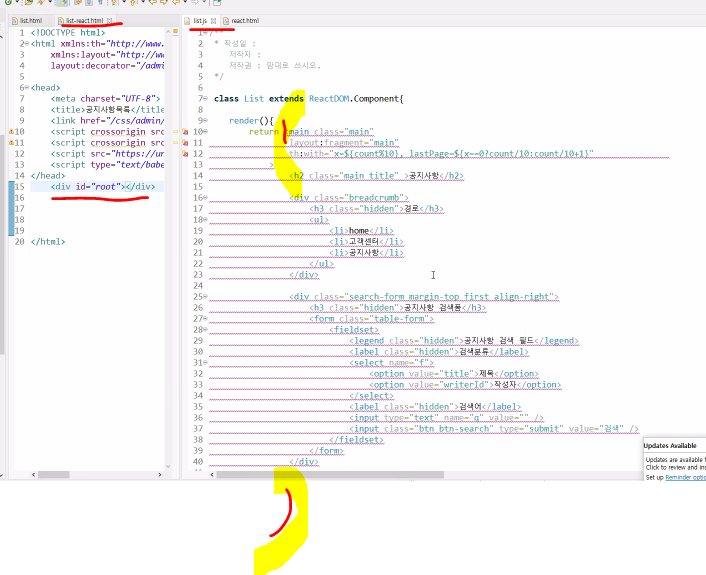Image resolution: width=706 pixels, height=575 pixels.
Task: Fold the comment block at list.js line 1
Action: click(x=205, y=33)
